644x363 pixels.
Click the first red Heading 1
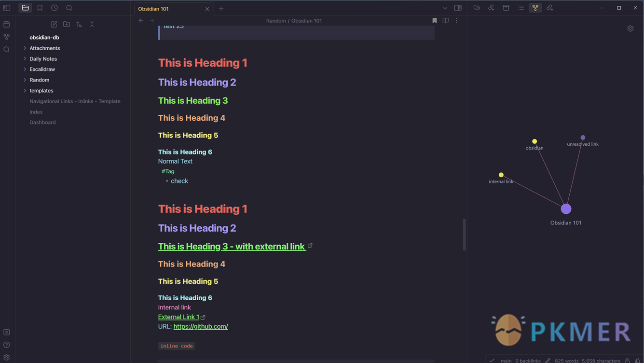click(203, 63)
